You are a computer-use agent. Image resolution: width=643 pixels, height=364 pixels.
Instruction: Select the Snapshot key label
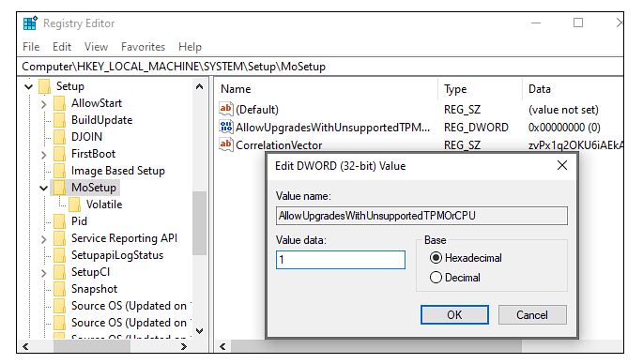[x=94, y=289]
